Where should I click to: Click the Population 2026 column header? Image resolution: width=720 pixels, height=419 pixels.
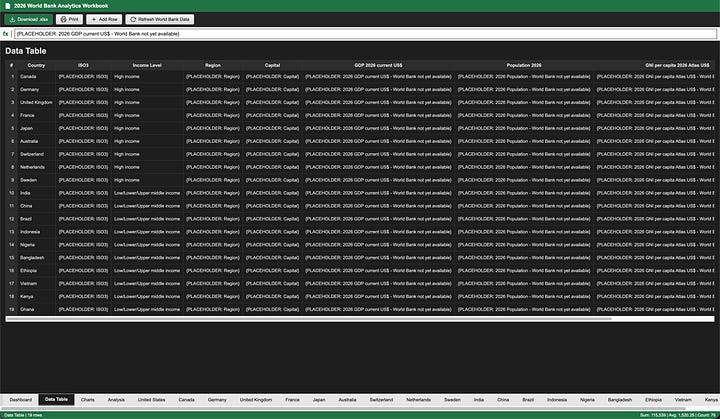coord(524,65)
